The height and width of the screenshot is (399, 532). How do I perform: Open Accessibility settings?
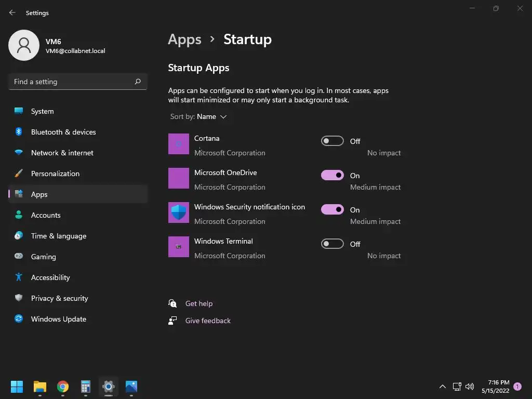click(78, 277)
